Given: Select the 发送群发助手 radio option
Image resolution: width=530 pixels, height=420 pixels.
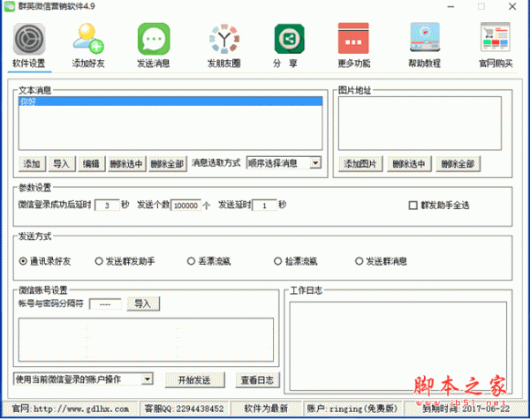Looking at the screenshot, I should click(99, 261).
